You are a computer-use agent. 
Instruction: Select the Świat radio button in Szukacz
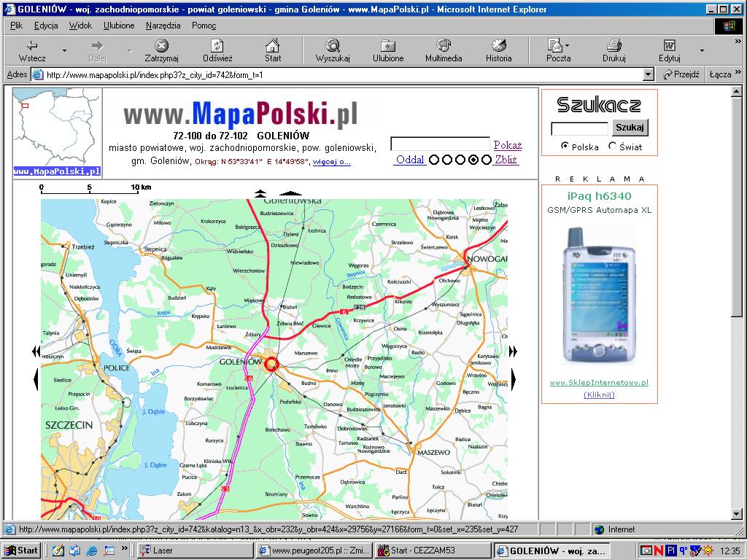pyautogui.click(x=614, y=147)
